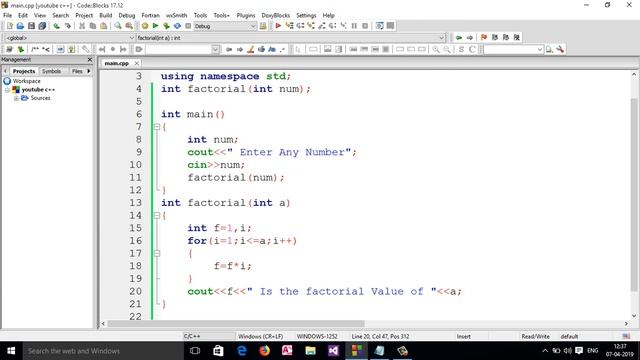Select Workspace in the project tree

click(x=26, y=81)
